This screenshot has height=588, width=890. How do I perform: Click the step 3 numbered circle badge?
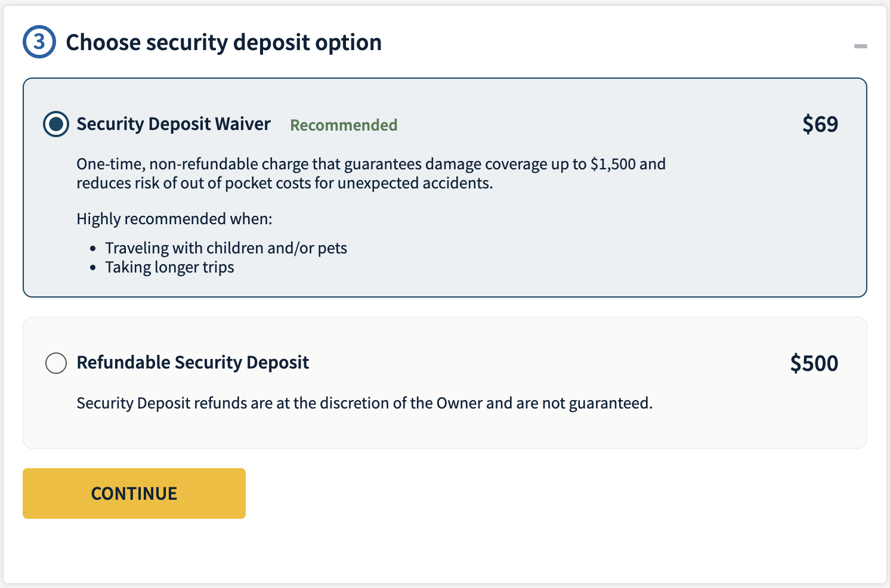(x=39, y=42)
